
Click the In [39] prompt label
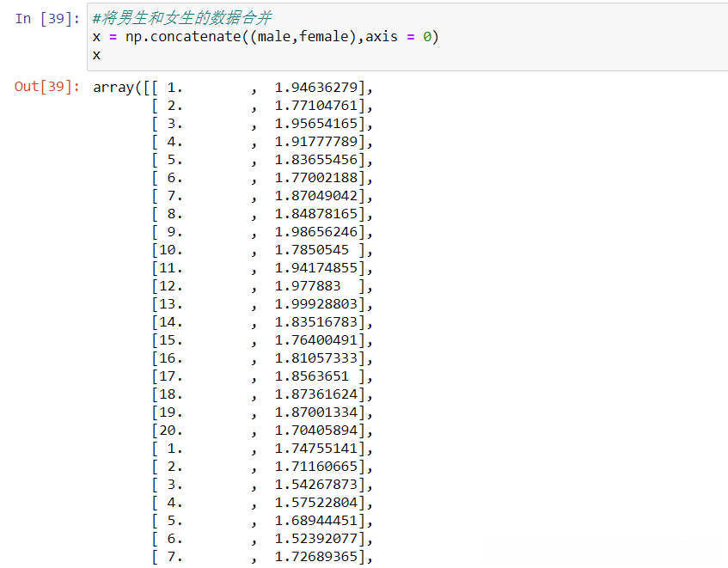47,19
